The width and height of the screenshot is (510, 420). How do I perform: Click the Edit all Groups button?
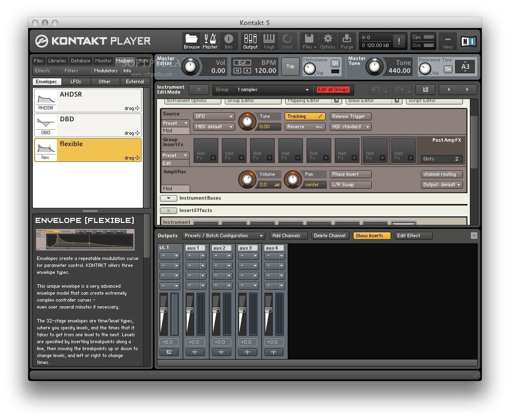coord(333,90)
